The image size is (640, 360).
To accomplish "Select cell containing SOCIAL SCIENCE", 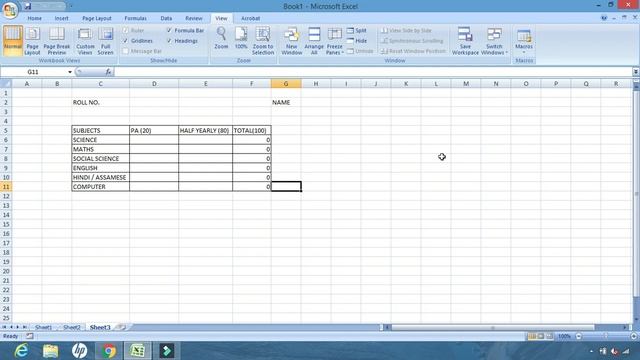I will click(x=100, y=158).
